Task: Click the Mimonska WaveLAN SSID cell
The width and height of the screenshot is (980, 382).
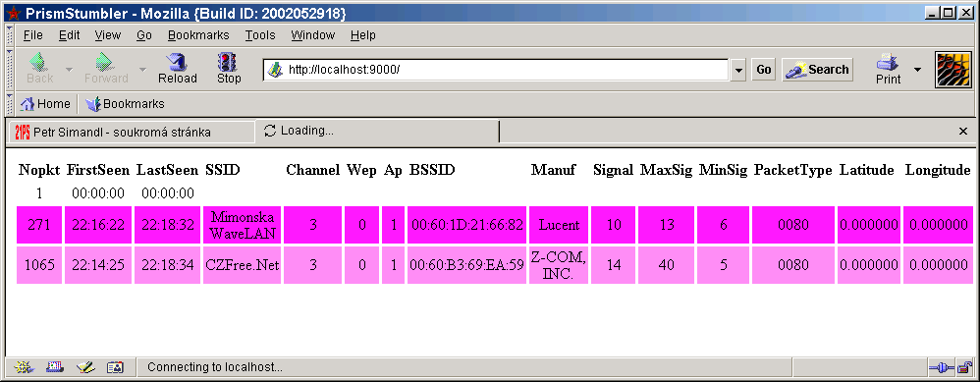Action: (242, 225)
